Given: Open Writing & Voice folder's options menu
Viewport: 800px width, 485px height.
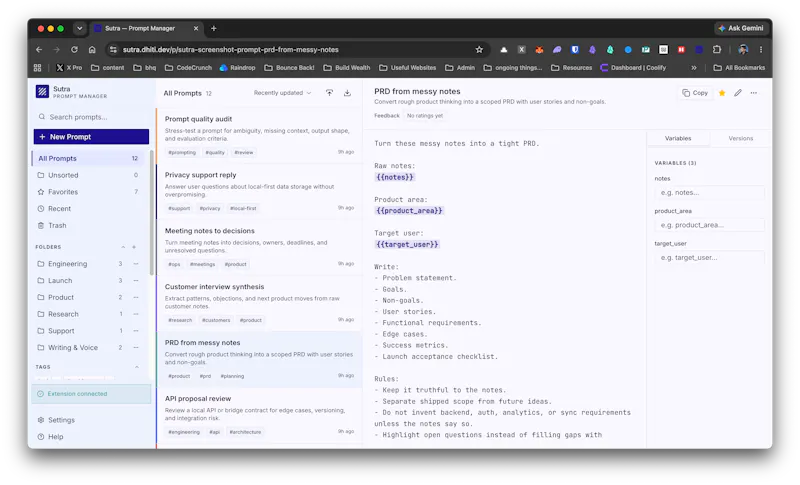Looking at the screenshot, I should tap(136, 348).
